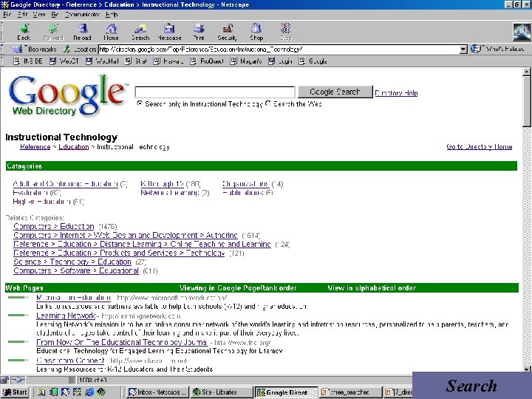The width and height of the screenshot is (532, 399).
Task: Click the Forward navigation icon
Action: (53, 32)
